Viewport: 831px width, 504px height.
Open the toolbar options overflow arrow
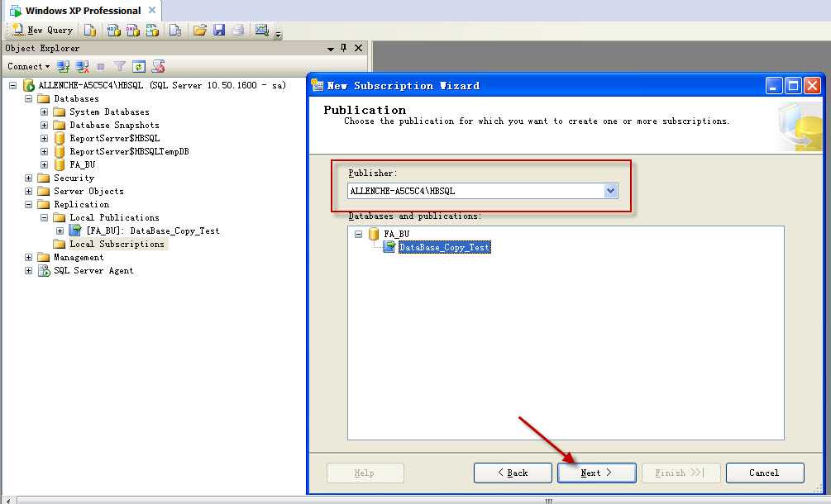point(278,35)
